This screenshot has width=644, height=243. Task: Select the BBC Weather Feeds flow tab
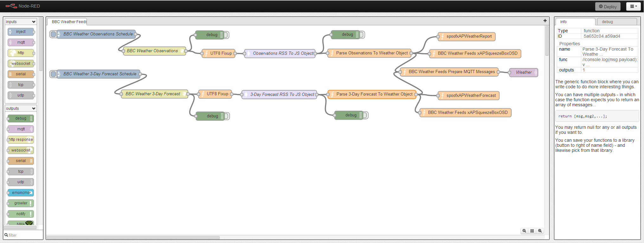coord(68,22)
